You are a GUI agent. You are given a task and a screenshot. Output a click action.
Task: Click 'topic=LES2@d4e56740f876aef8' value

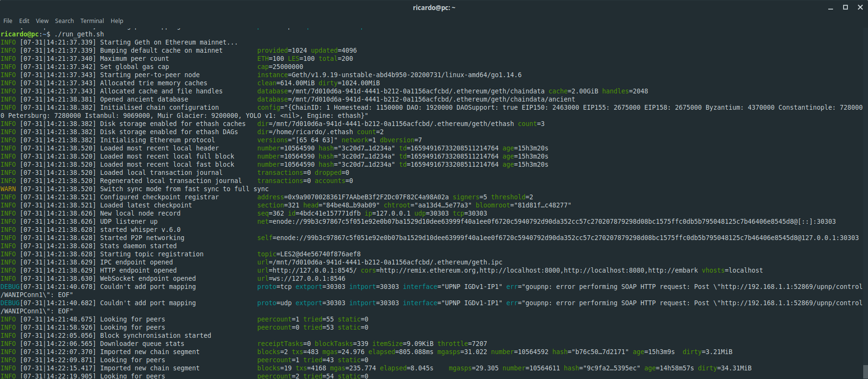309,254
